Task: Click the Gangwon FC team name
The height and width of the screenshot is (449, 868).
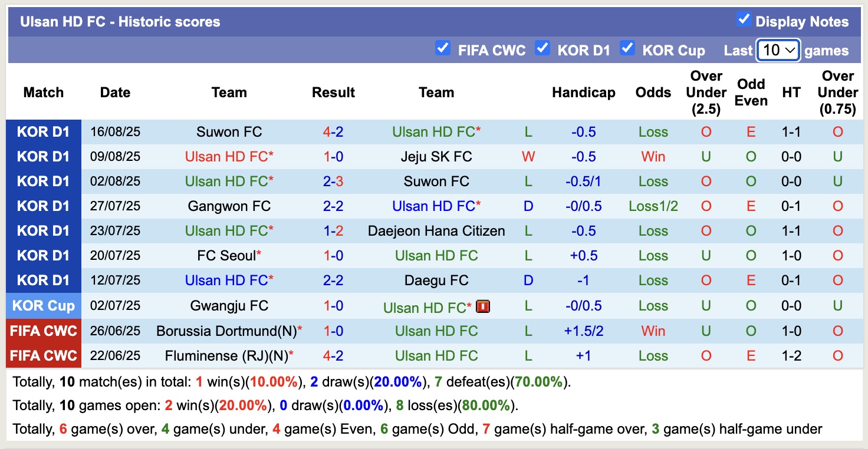Action: click(x=229, y=206)
